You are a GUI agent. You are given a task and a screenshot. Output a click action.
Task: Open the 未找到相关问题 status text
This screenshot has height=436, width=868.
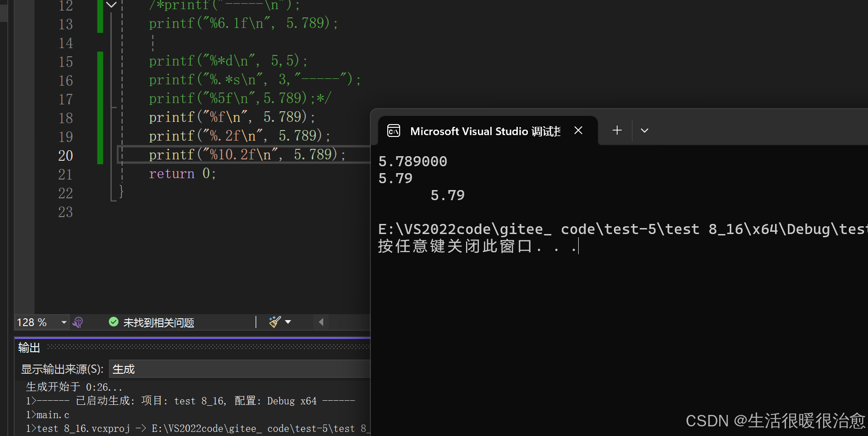tap(158, 322)
